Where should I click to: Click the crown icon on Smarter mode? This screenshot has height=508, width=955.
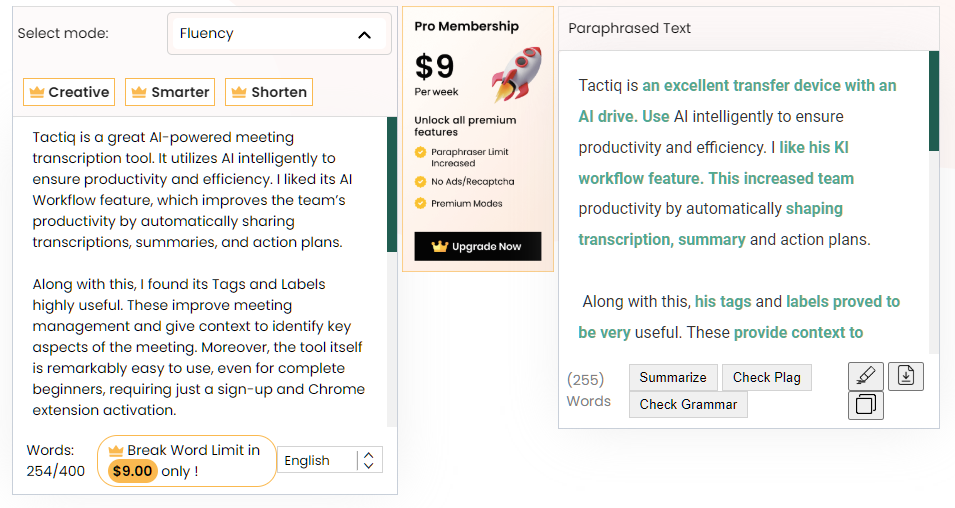pyautogui.click(x=139, y=92)
